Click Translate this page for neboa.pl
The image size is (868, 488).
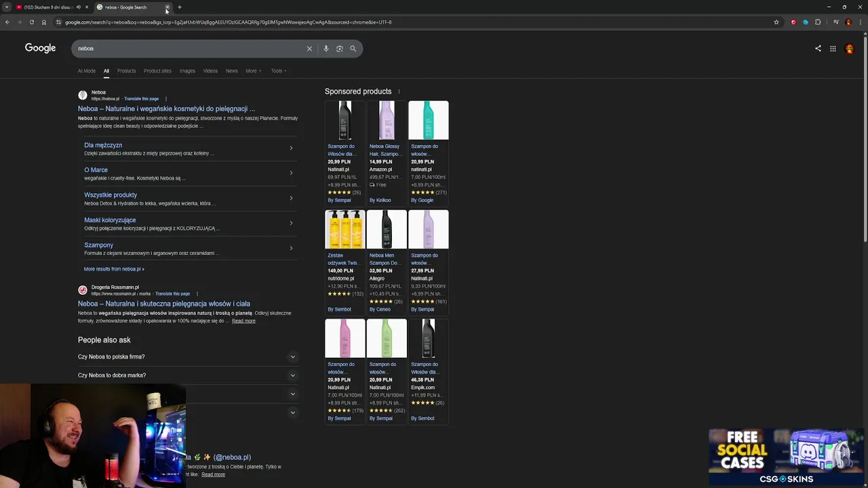(141, 99)
